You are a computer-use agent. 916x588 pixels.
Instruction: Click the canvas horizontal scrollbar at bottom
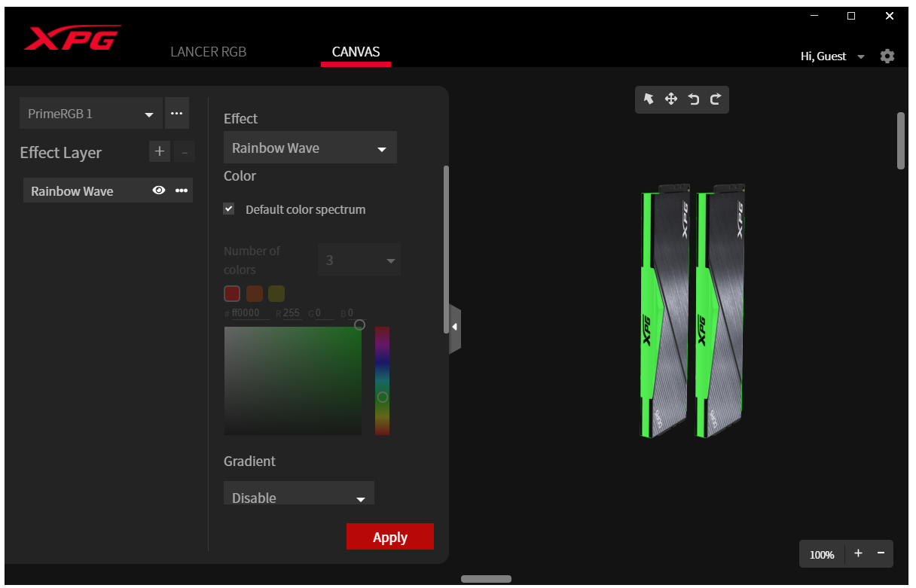pyautogui.click(x=486, y=579)
